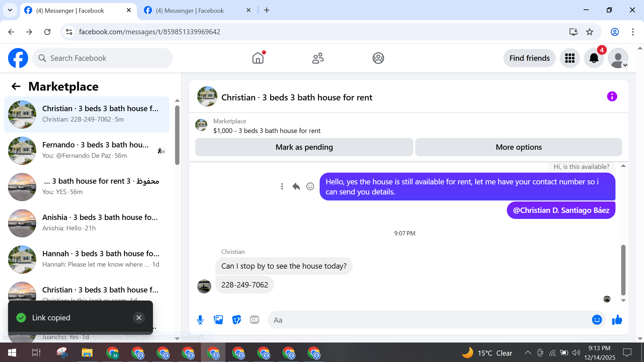
Task: Click the chat header listing title
Action: click(297, 97)
